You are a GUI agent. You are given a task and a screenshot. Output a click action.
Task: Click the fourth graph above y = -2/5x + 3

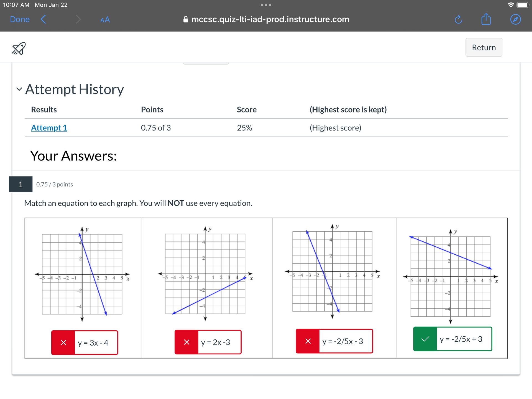(x=451, y=277)
